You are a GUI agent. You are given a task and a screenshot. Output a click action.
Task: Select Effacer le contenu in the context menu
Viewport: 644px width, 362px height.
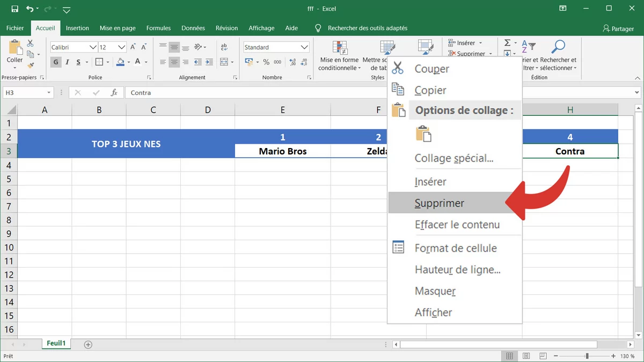(x=457, y=225)
